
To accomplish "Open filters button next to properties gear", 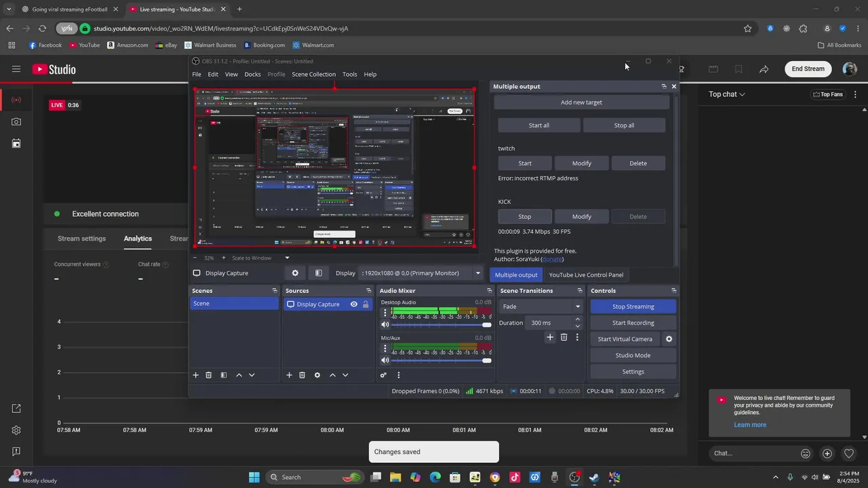I will 319,273.
